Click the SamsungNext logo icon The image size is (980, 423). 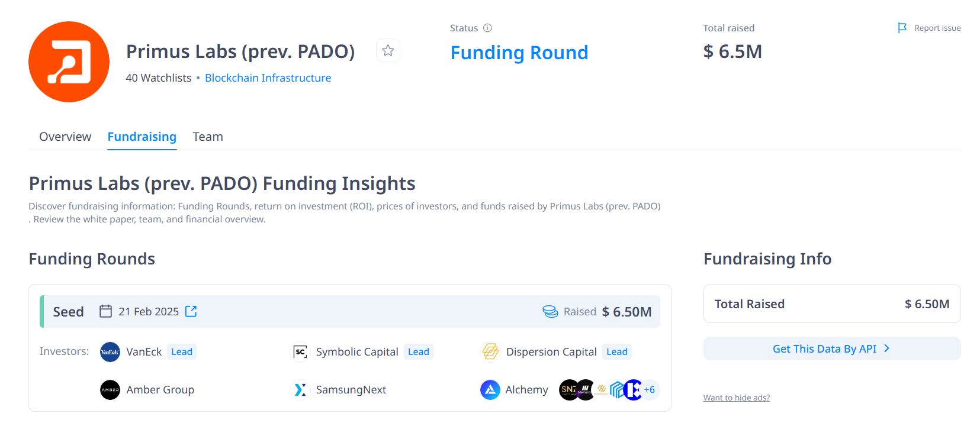300,390
